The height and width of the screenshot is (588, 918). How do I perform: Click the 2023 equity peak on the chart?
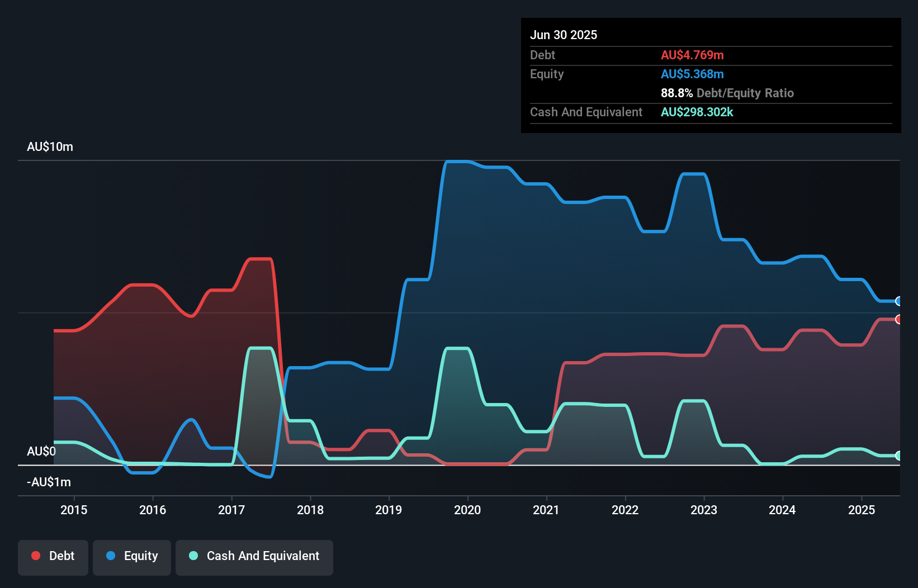694,175
